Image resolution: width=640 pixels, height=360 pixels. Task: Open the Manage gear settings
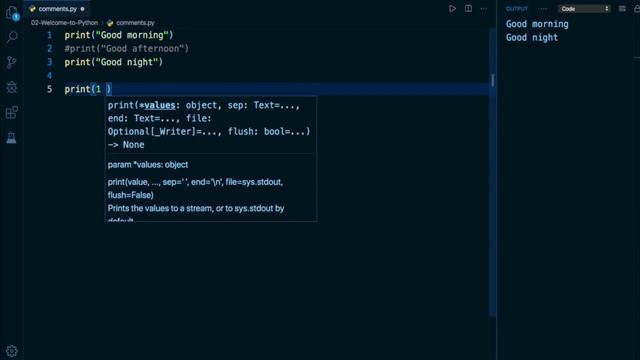pyautogui.click(x=12, y=351)
